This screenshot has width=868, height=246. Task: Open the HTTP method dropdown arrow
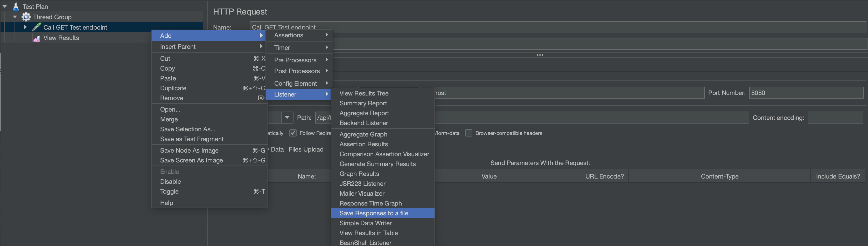click(287, 118)
